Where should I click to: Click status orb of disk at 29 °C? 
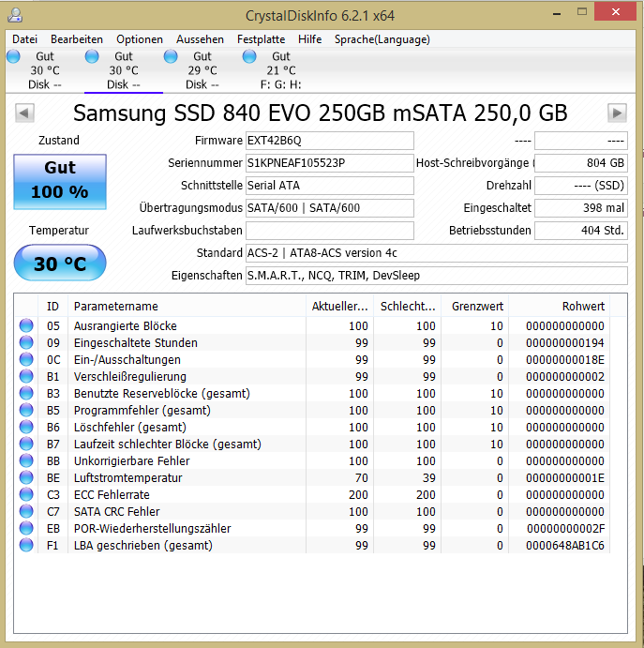(x=171, y=56)
